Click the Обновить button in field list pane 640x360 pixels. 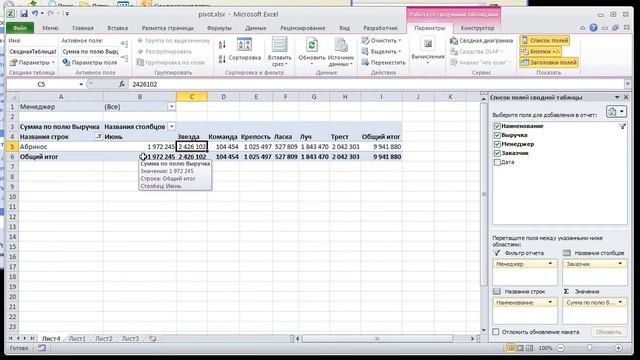(x=608, y=332)
